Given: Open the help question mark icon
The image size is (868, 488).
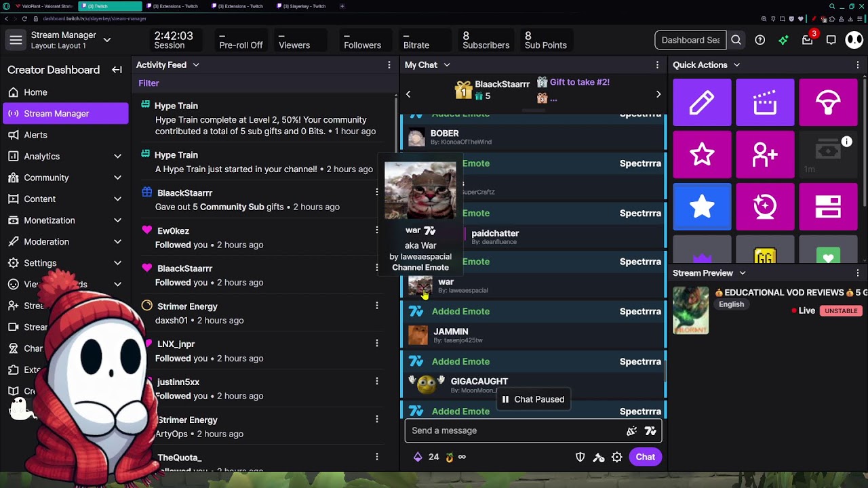Looking at the screenshot, I should 760,40.
